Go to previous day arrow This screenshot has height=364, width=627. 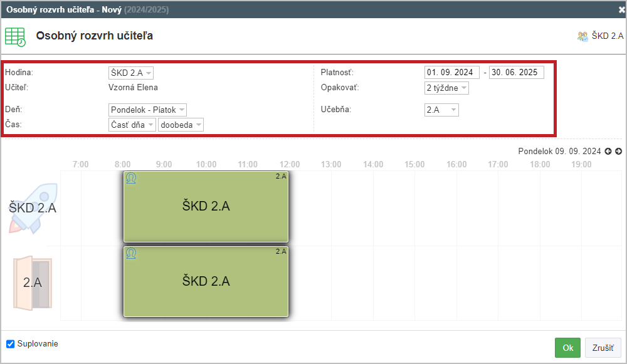pyautogui.click(x=608, y=152)
